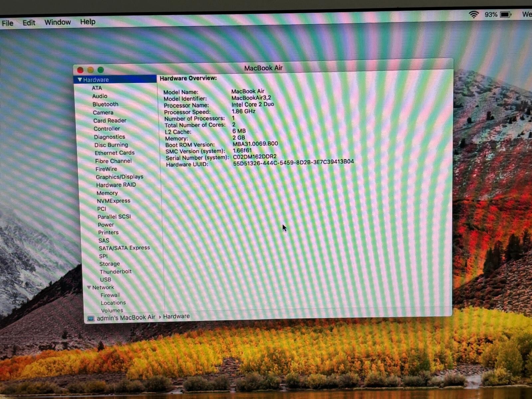Image resolution: width=532 pixels, height=399 pixels.
Task: Click the Hardware UUID value
Action: (293, 163)
